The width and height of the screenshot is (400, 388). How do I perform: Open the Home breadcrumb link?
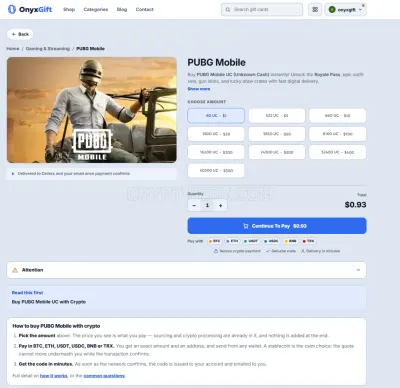pos(13,49)
